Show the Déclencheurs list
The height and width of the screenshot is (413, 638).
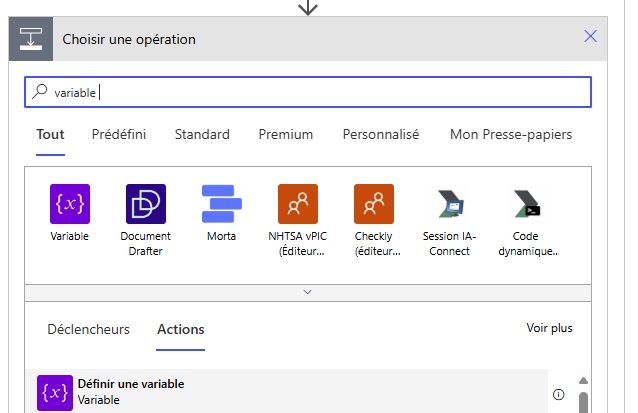(88, 329)
